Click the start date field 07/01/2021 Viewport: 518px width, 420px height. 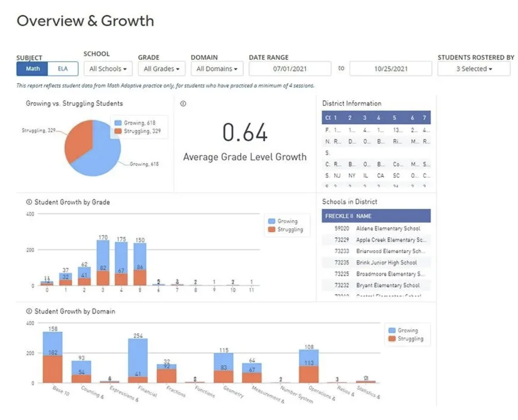coord(290,69)
